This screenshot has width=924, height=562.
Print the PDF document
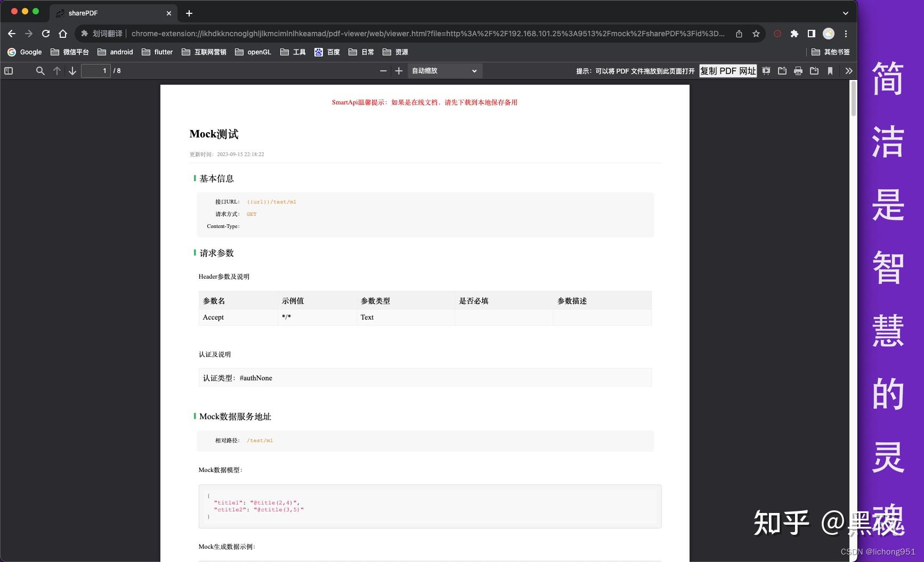coord(798,70)
